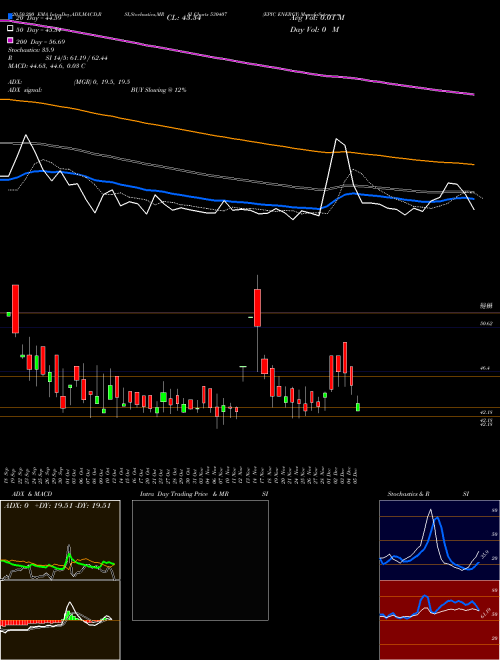Screen dimensions: 500x660
Task: Click the 'ADX: 0 +DY: 19.51 -DY: 19.51' header
Action: (57, 506)
